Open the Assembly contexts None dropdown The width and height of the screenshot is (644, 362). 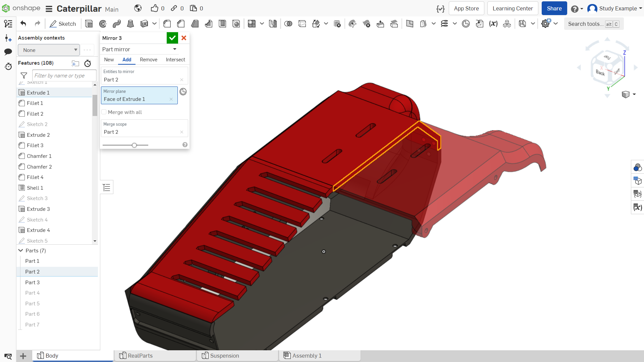coord(49,50)
